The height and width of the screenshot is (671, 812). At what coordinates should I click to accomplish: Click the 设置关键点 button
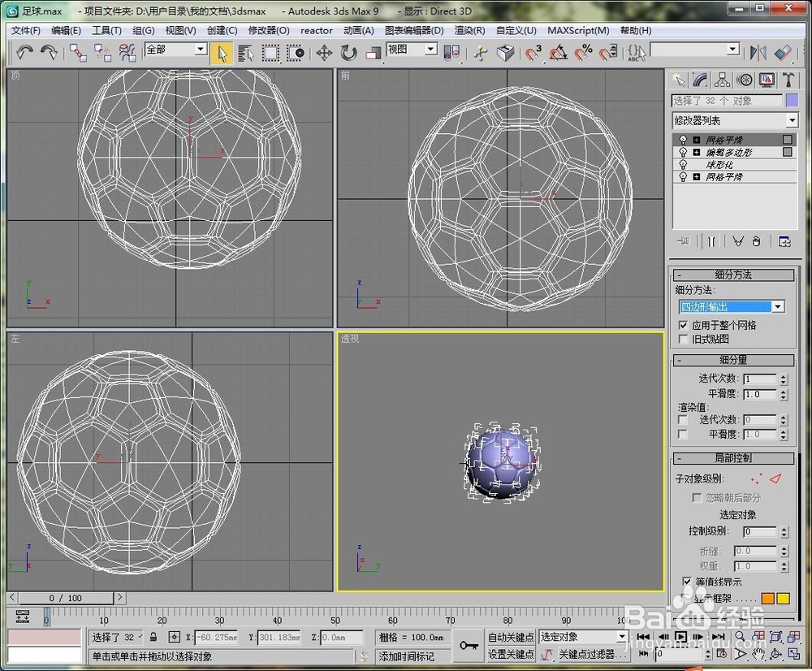[x=511, y=655]
